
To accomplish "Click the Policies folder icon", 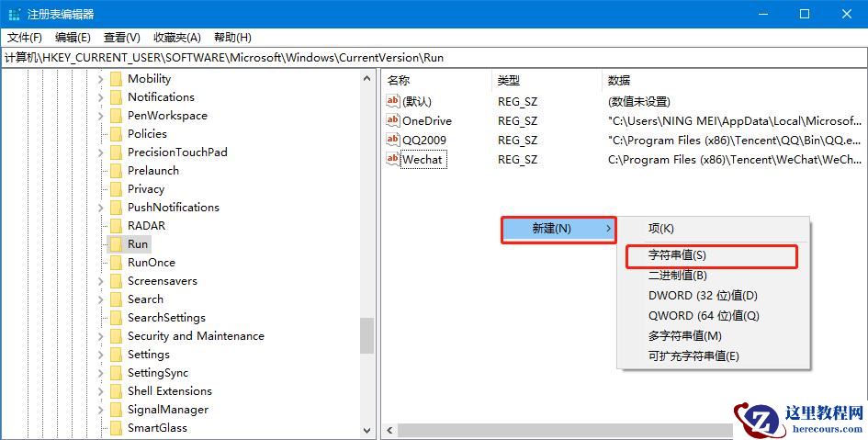I will click(x=116, y=134).
